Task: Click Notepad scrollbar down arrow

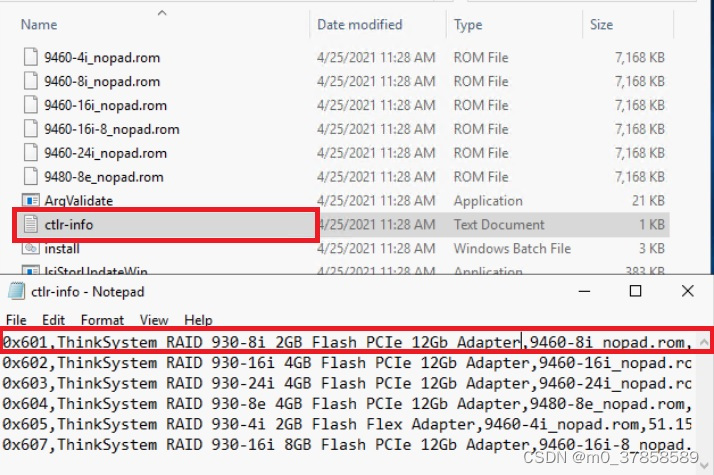Action: [x=704, y=465]
